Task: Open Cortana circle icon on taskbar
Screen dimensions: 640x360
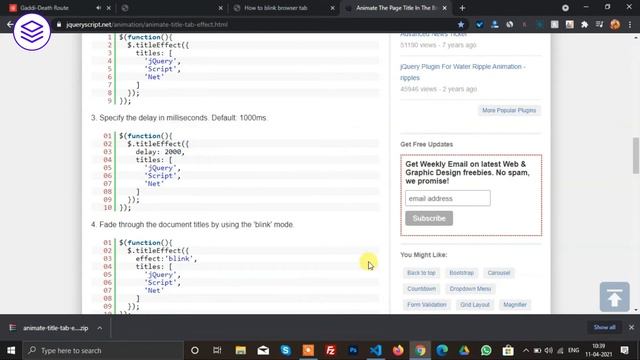Action: coord(195,350)
